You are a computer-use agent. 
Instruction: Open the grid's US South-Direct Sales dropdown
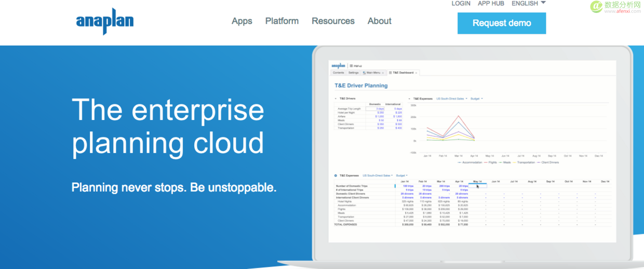378,176
